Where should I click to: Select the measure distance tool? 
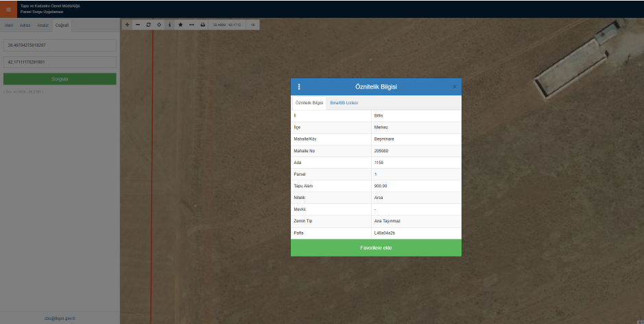pos(191,25)
